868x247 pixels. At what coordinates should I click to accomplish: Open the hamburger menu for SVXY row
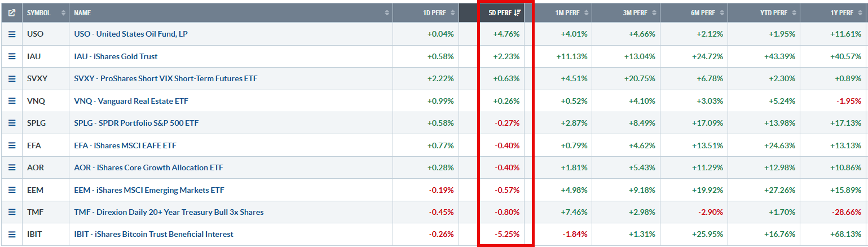point(11,78)
